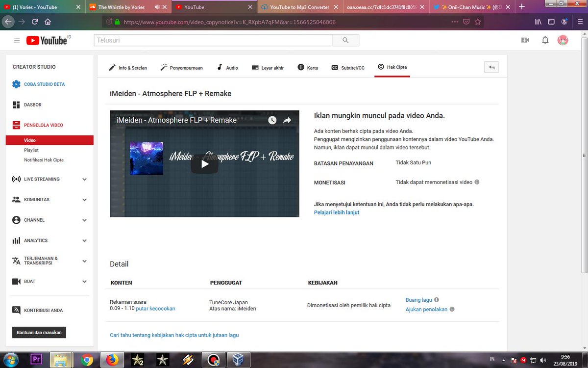Image resolution: width=588 pixels, height=368 pixels.
Task: Open Firefox home page button
Action: click(48, 22)
